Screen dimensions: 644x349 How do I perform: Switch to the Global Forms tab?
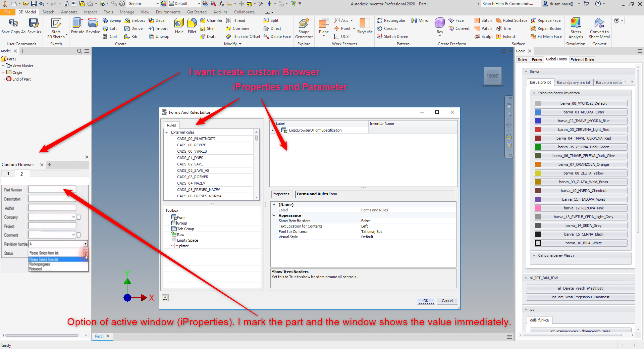coord(556,59)
